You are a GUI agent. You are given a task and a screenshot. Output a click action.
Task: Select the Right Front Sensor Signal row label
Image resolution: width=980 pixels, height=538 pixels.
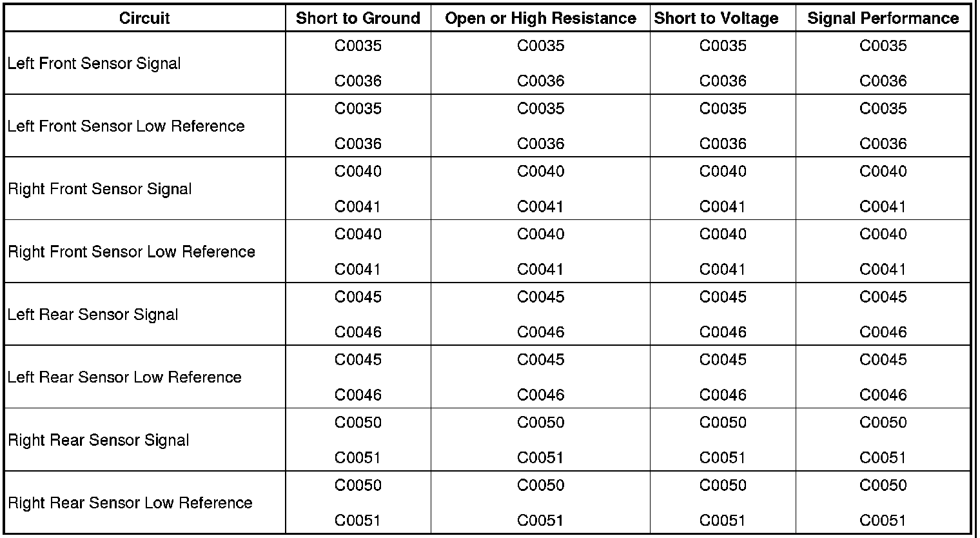coord(99,189)
